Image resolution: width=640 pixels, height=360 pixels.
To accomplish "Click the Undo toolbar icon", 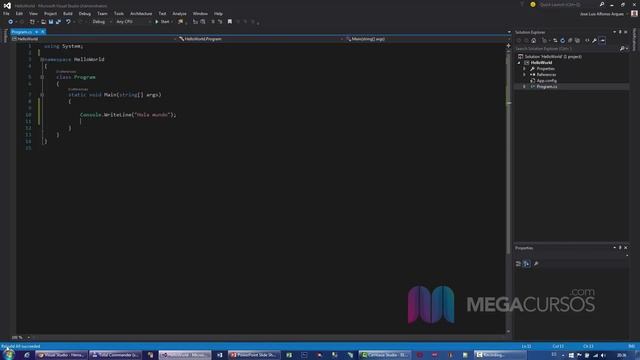I will [68, 22].
